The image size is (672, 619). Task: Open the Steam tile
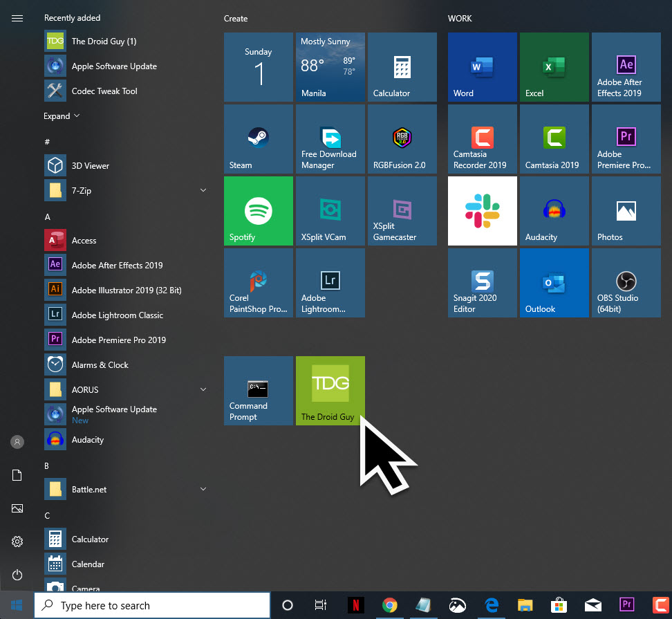tap(259, 139)
